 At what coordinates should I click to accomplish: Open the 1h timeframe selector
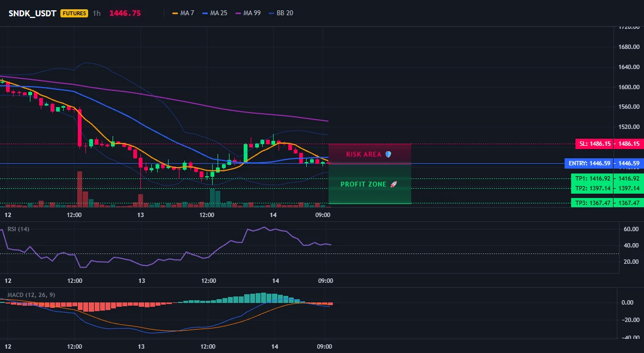pyautogui.click(x=96, y=13)
